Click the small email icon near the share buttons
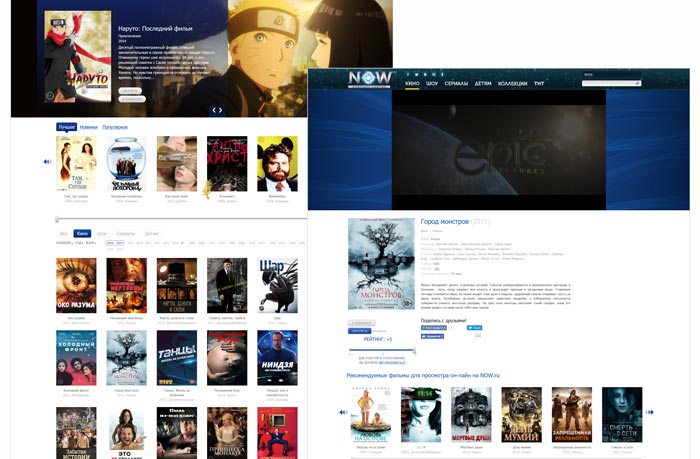700x459 pixels. (478, 335)
